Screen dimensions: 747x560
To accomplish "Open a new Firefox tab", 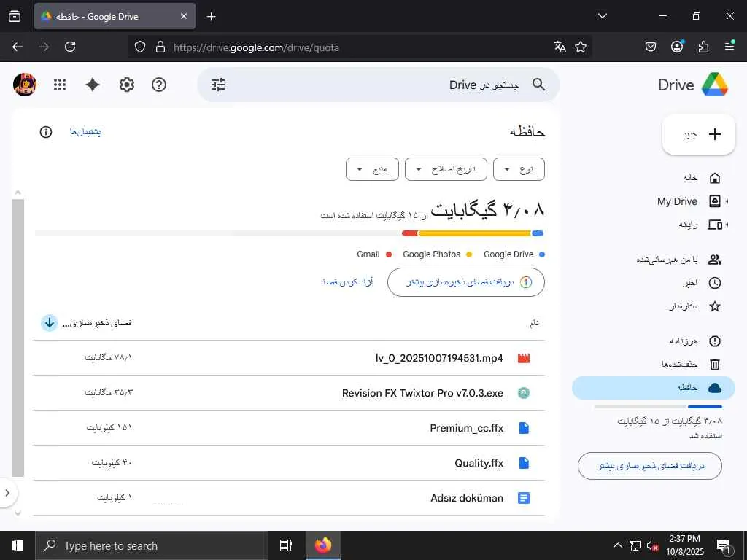I will [x=211, y=17].
